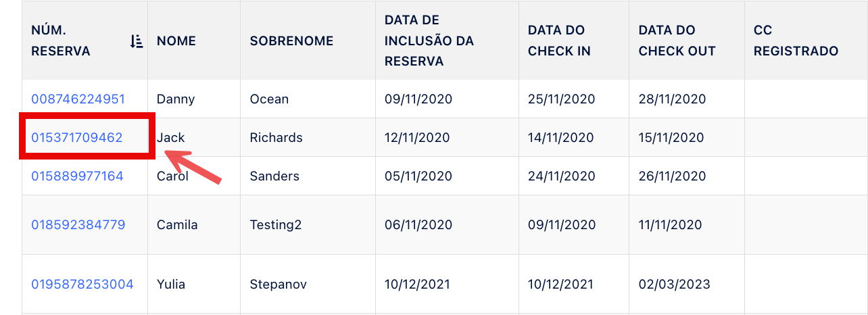Select the name cell Danny
The height and width of the screenshot is (315, 868).
tap(176, 99)
